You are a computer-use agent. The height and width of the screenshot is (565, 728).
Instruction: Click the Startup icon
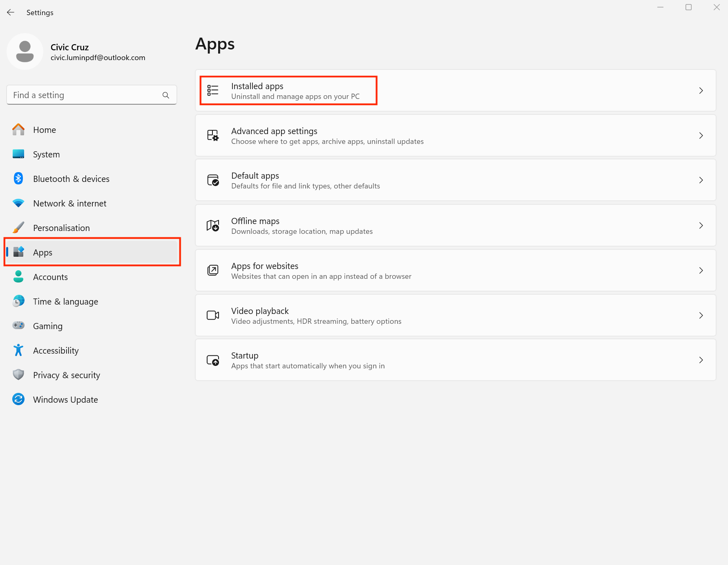pyautogui.click(x=213, y=360)
